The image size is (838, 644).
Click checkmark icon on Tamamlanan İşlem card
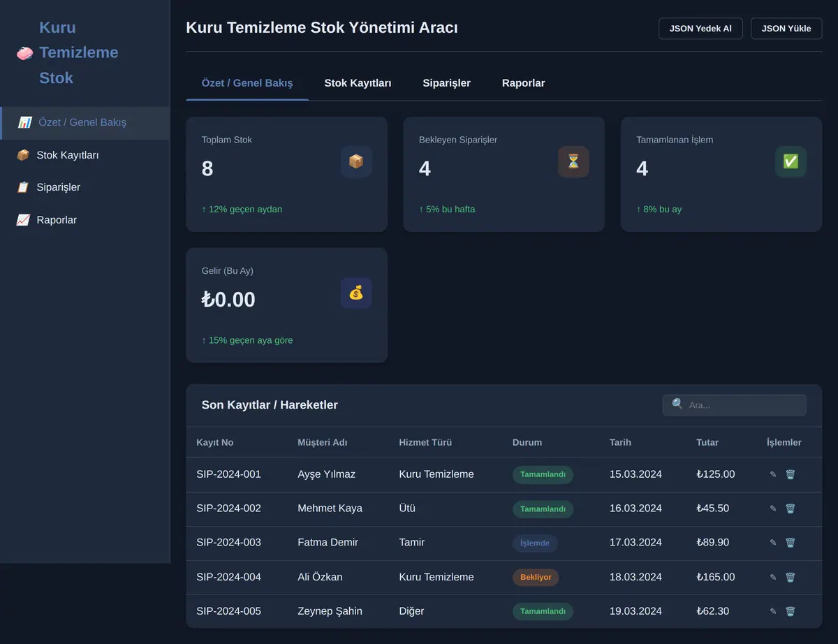click(x=791, y=161)
